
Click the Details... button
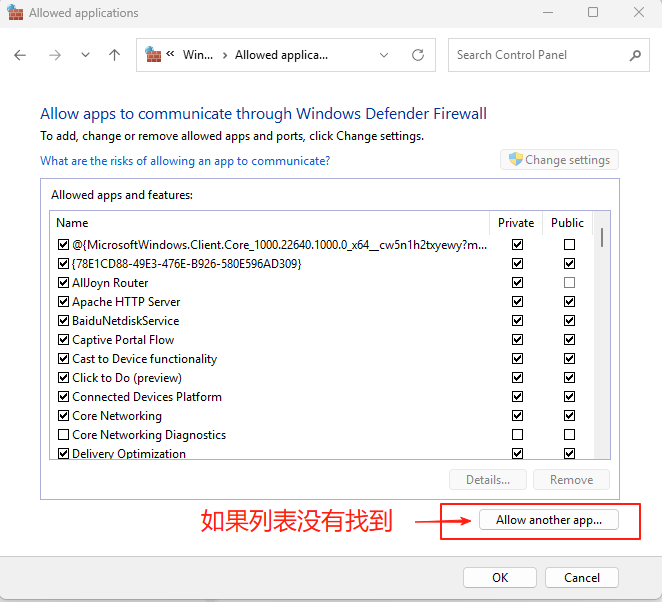pyautogui.click(x=488, y=480)
